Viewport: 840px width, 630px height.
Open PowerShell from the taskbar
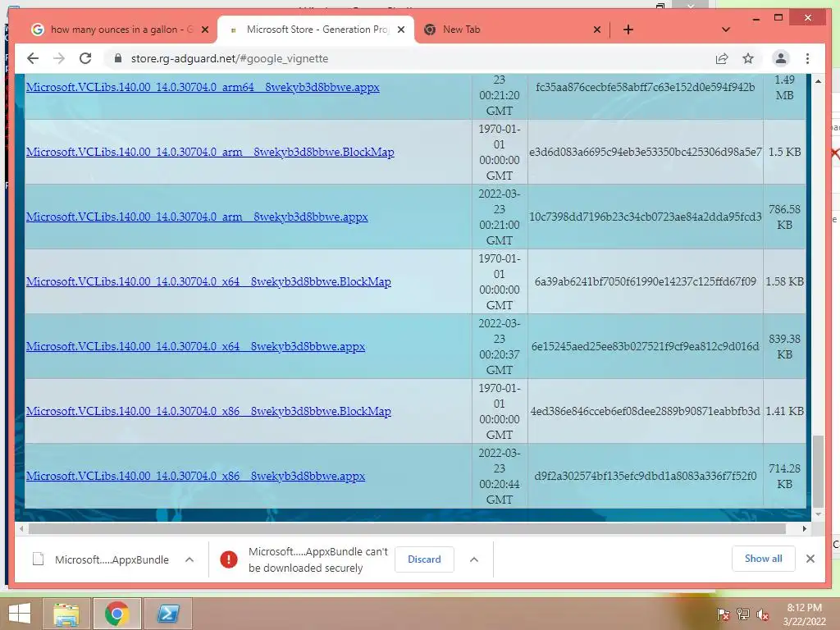pyautogui.click(x=167, y=614)
